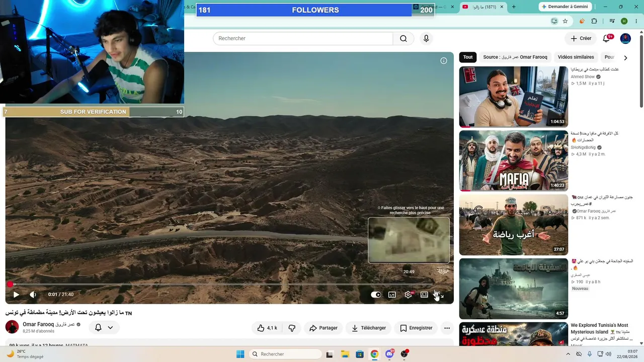Switch to theater mode
644x362 pixels.
click(x=424, y=295)
